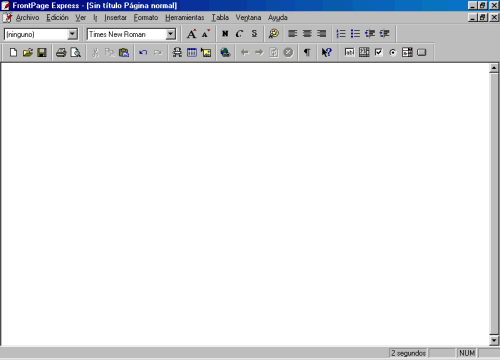
Task: Insert a WebBot component
Action: click(177, 53)
